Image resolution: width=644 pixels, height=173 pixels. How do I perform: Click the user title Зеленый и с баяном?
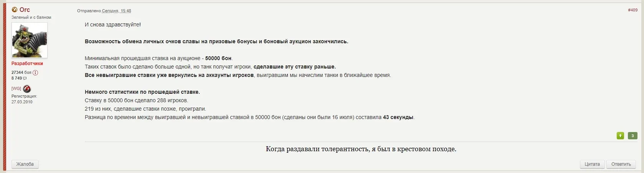tap(31, 18)
